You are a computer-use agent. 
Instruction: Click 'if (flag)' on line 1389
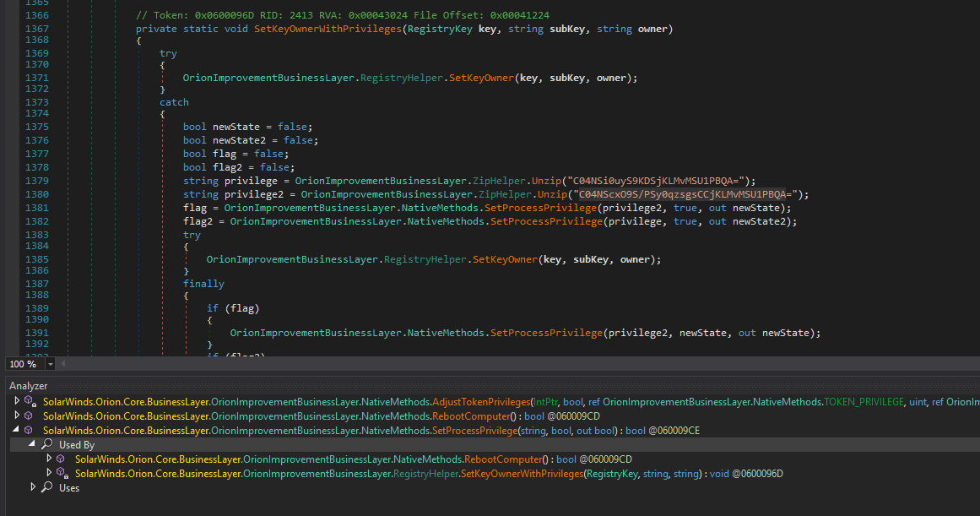coord(232,308)
